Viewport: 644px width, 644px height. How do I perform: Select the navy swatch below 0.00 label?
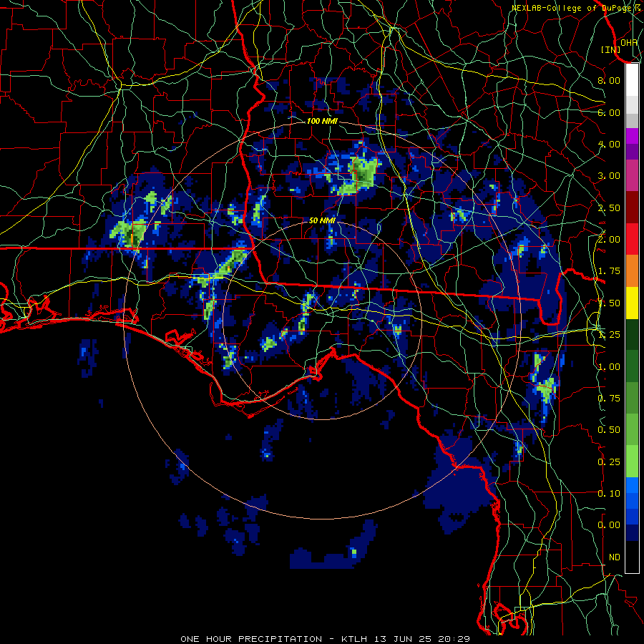coord(632,532)
